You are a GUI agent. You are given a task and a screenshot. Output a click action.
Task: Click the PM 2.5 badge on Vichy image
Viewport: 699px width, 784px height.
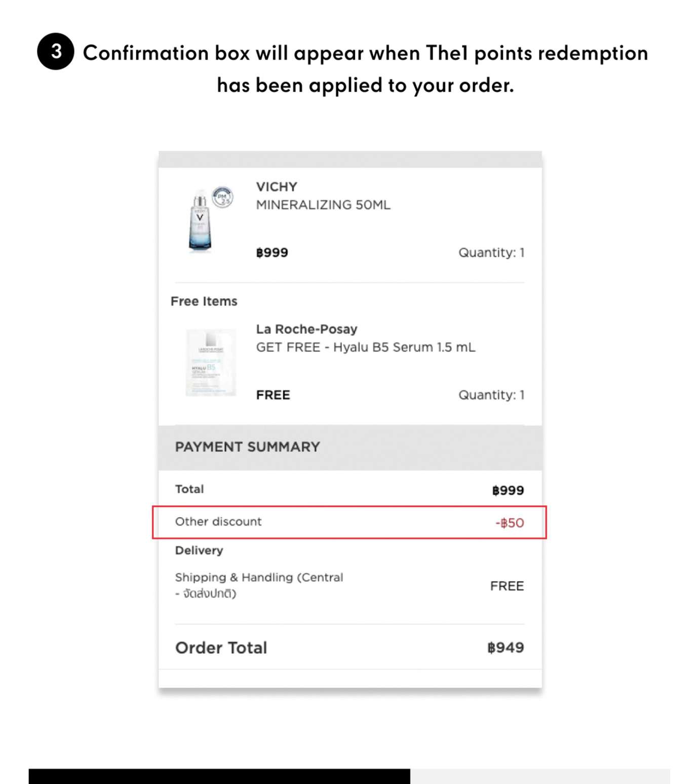222,197
